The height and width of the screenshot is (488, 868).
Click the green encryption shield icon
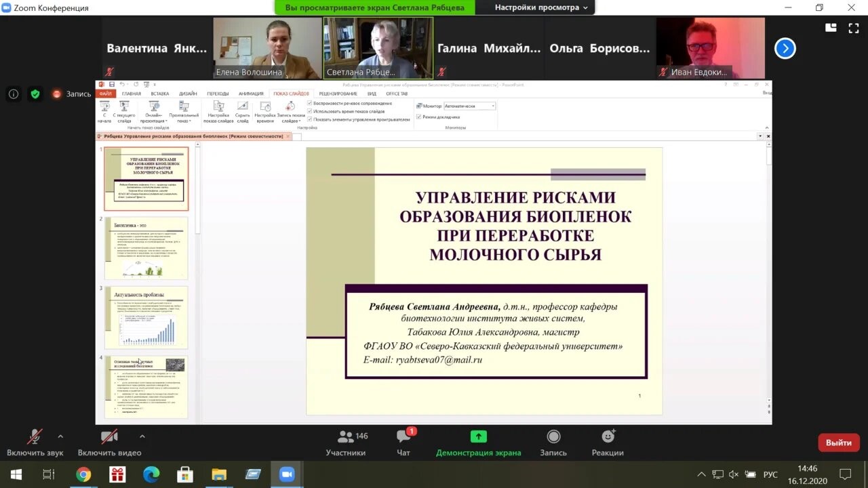35,94
